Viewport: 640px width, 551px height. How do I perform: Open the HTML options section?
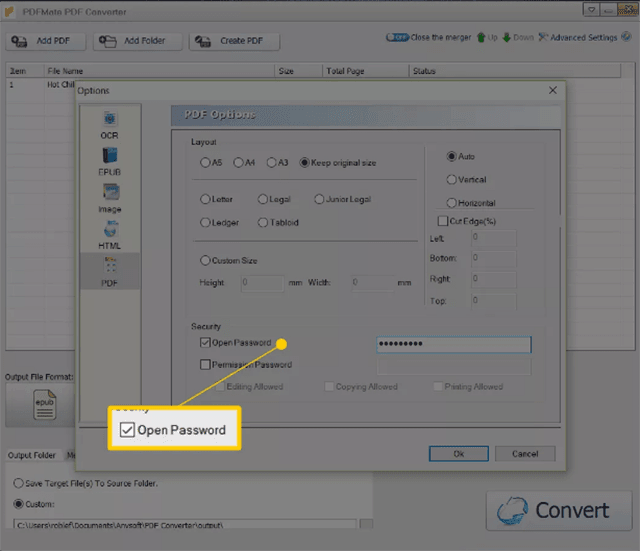click(109, 235)
